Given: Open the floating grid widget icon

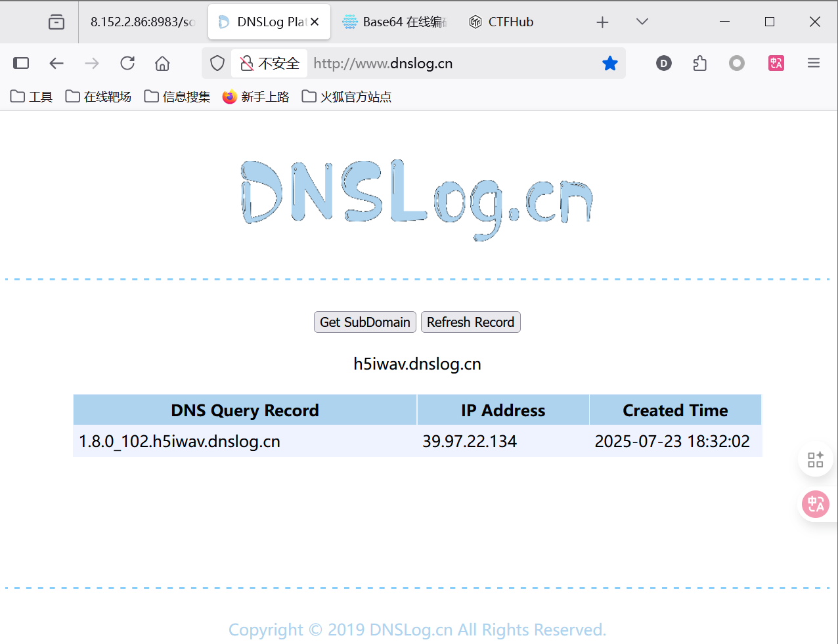Looking at the screenshot, I should click(816, 460).
